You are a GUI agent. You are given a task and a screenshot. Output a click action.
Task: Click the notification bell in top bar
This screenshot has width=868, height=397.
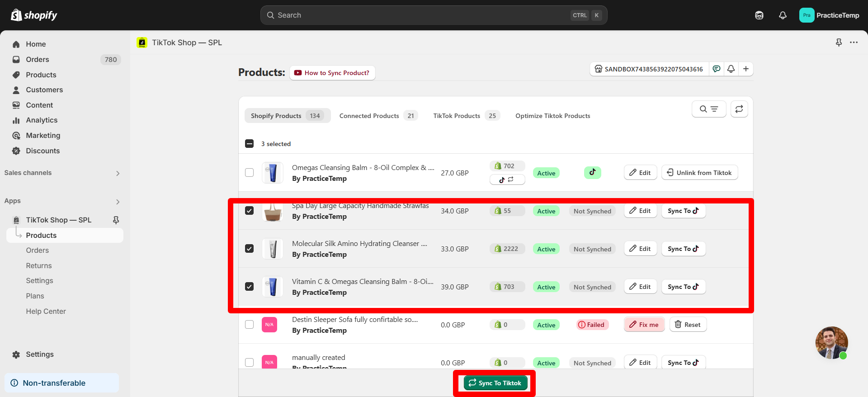pyautogui.click(x=783, y=15)
